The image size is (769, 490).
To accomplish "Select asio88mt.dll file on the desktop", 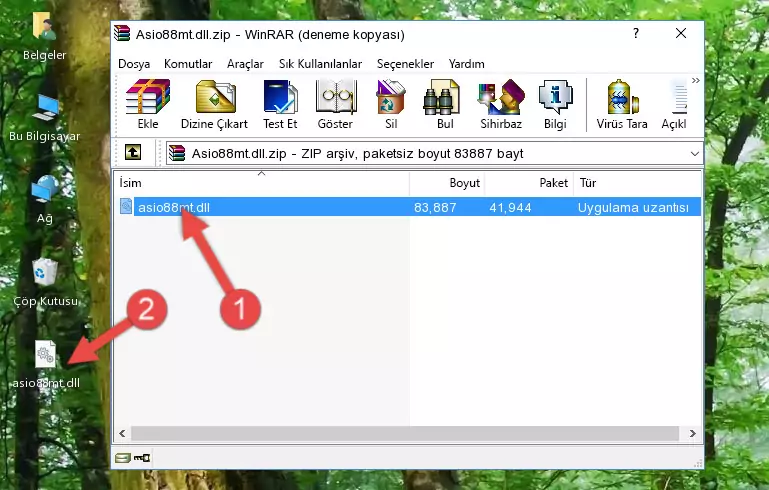I will pyautogui.click(x=46, y=365).
